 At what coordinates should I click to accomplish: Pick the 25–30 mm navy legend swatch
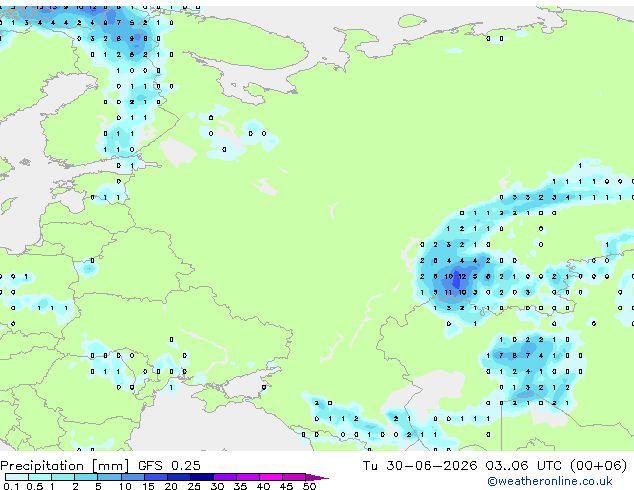pyautogui.click(x=202, y=477)
